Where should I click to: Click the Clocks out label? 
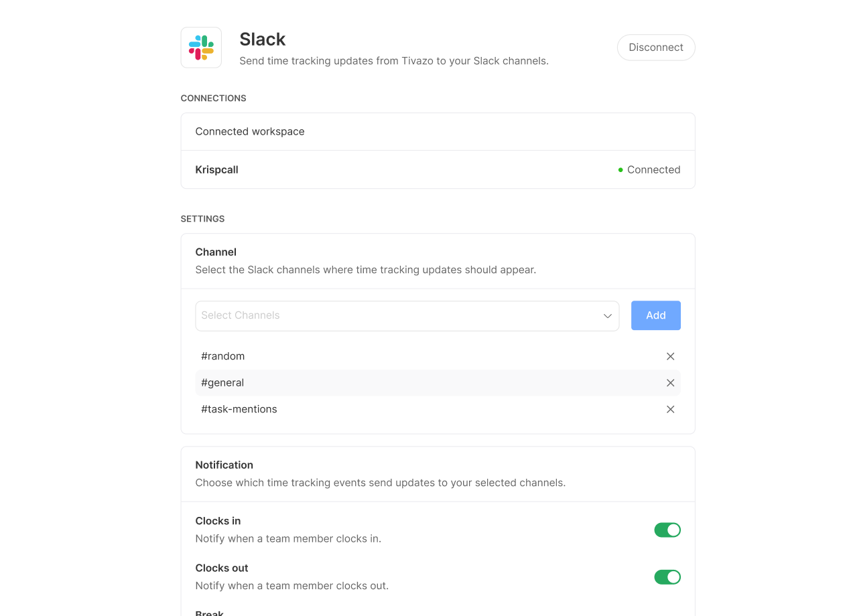coord(222,568)
